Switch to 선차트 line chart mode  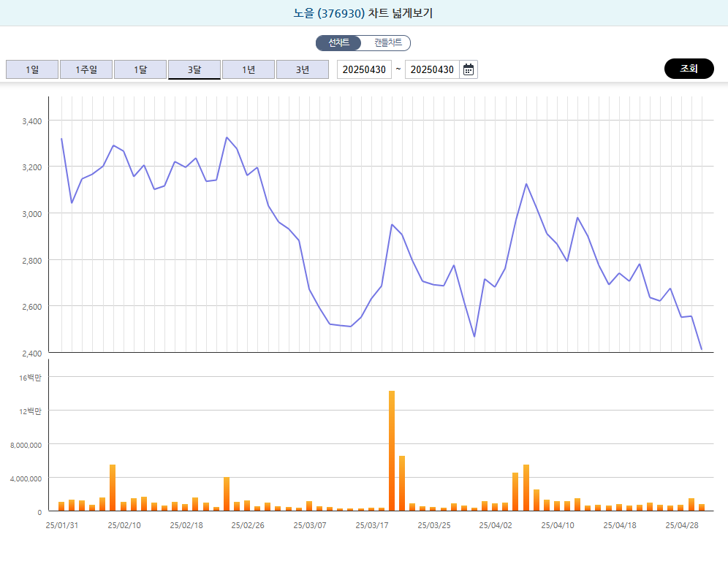click(339, 42)
